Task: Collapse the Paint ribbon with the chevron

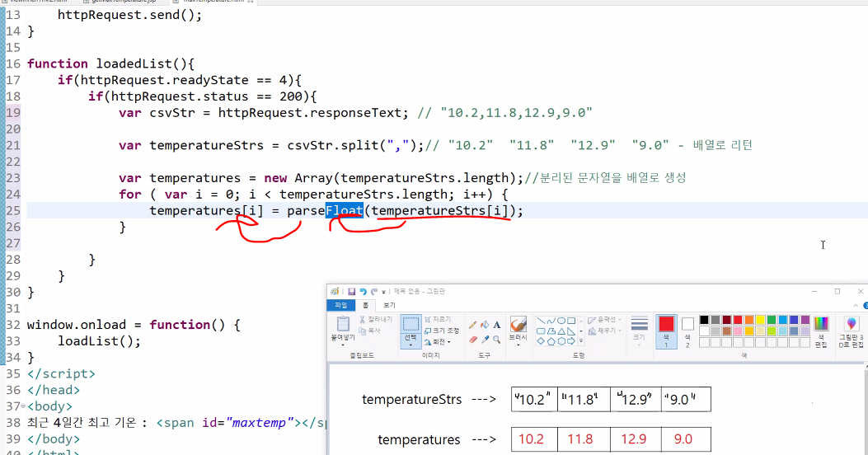Action: pos(856,306)
